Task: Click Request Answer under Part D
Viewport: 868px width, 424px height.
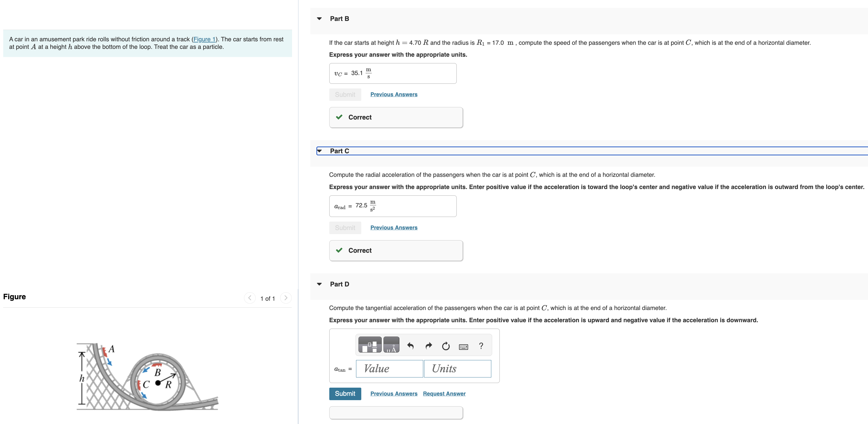Action: point(444,393)
